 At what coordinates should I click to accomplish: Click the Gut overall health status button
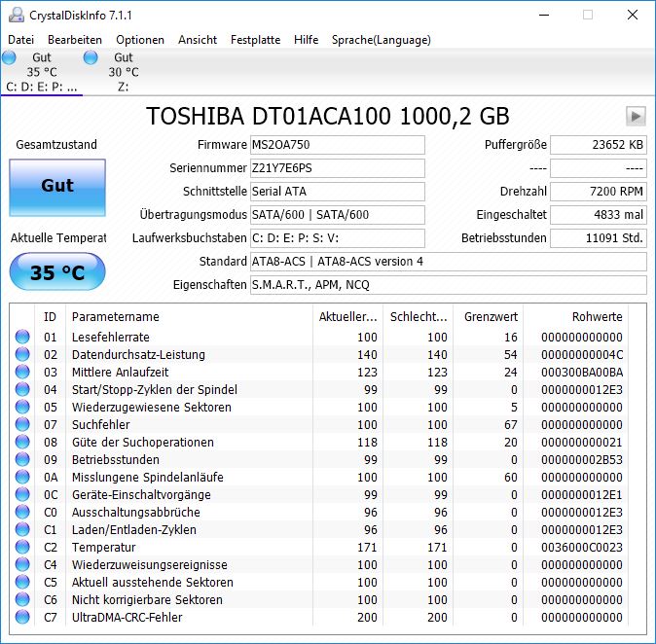pyautogui.click(x=57, y=188)
